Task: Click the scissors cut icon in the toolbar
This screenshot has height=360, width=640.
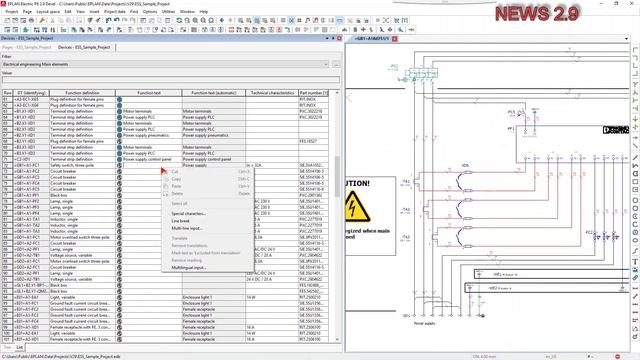Action: [53, 20]
